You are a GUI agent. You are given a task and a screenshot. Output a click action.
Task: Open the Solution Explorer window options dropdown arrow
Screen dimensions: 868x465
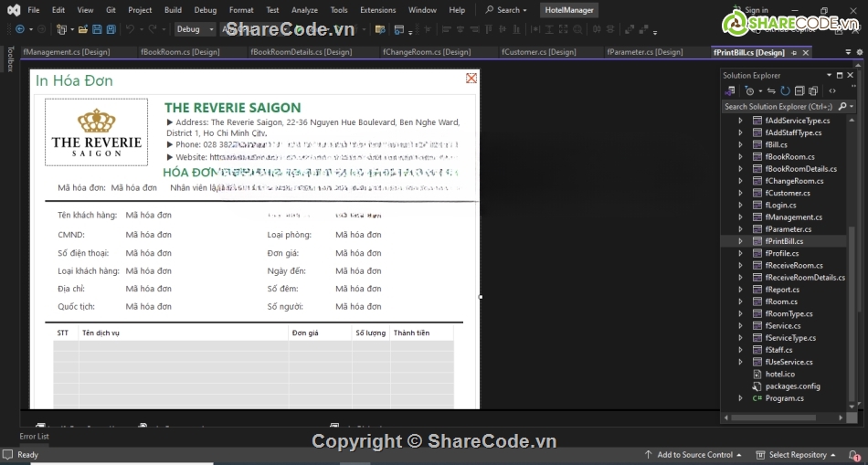click(830, 75)
